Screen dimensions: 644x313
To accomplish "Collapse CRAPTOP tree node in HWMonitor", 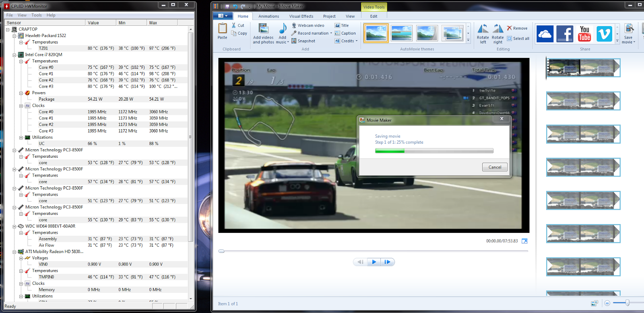I will click(8, 29).
